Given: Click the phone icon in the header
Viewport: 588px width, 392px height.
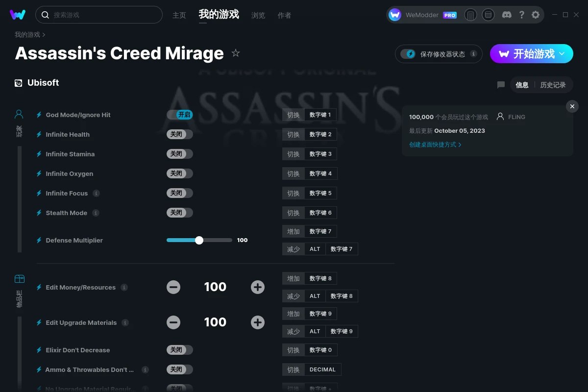Looking at the screenshot, I should pyautogui.click(x=470, y=15).
